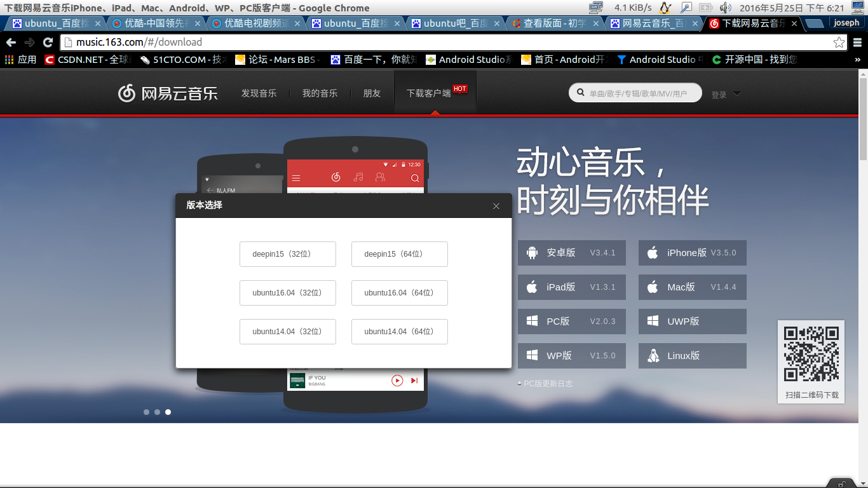
Task: Download the WP版 client
Action: pos(572,356)
